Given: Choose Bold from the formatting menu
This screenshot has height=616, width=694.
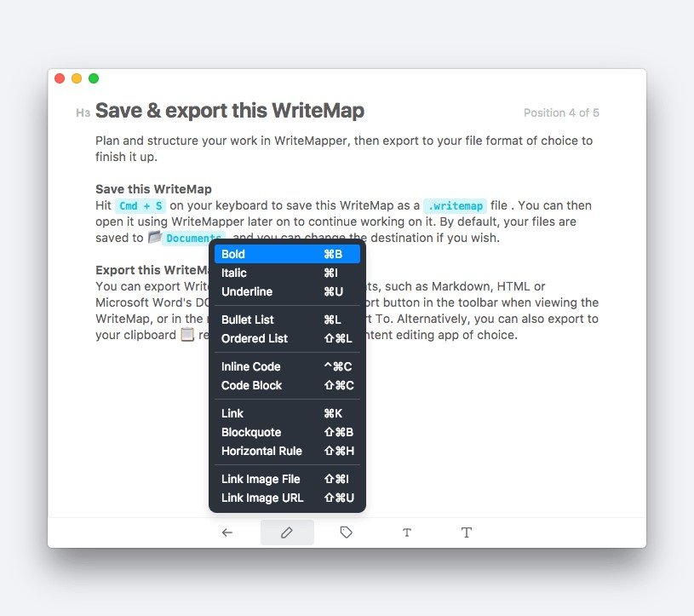Looking at the screenshot, I should pyautogui.click(x=287, y=254).
